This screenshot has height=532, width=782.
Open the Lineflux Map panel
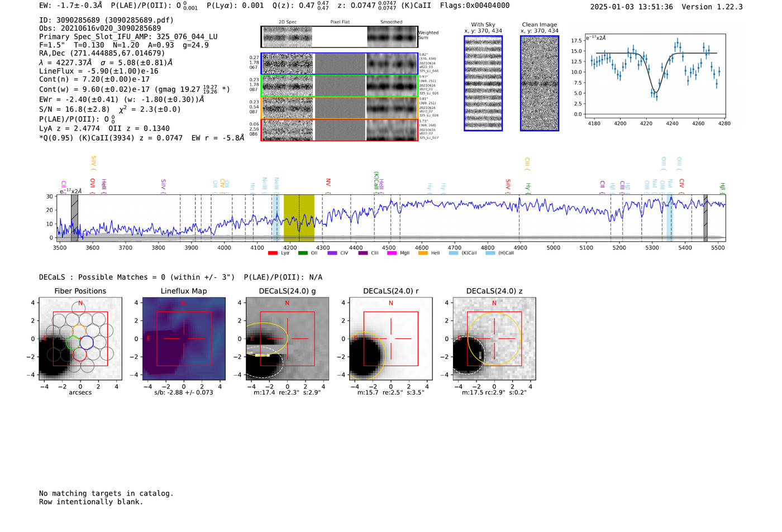(x=184, y=339)
